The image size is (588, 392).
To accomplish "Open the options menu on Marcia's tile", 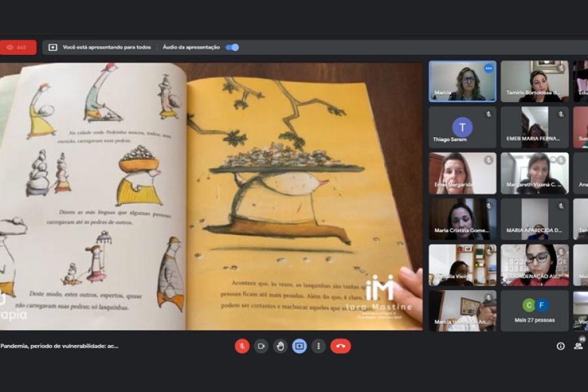I will [x=488, y=69].
